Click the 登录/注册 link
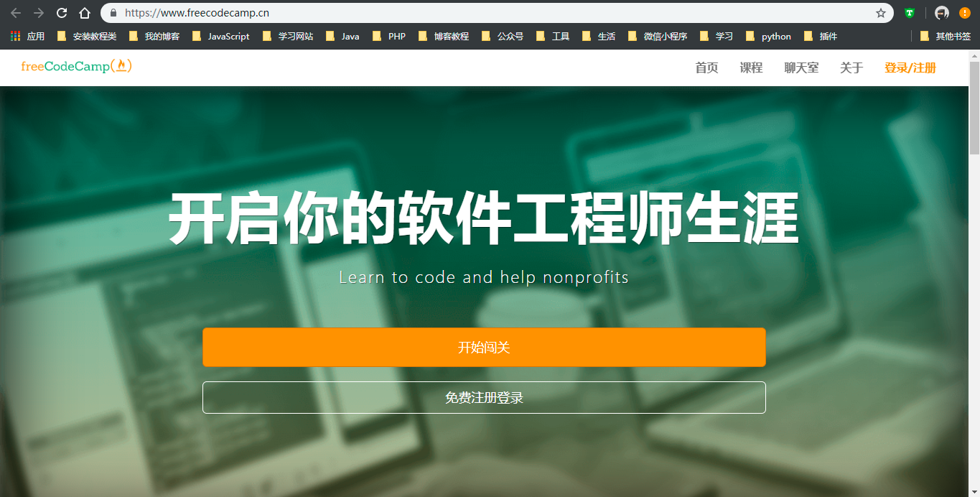The height and width of the screenshot is (497, 980). [x=910, y=68]
